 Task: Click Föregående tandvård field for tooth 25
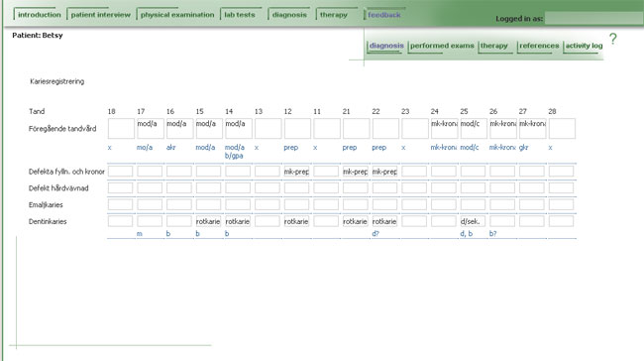click(474, 128)
